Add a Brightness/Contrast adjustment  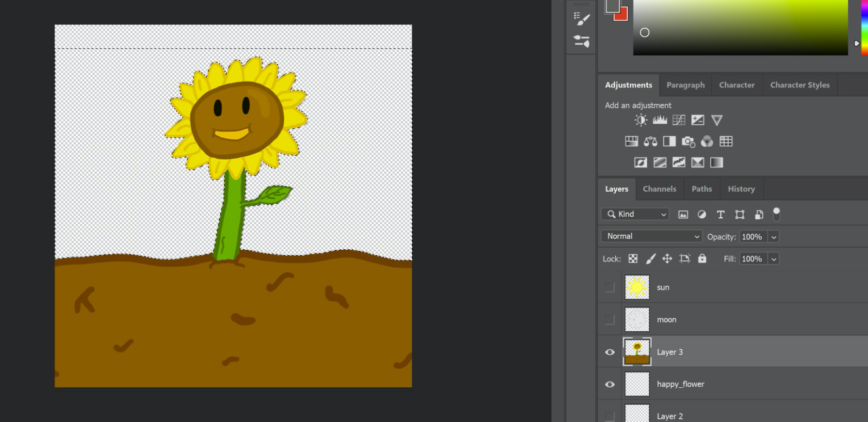(641, 120)
